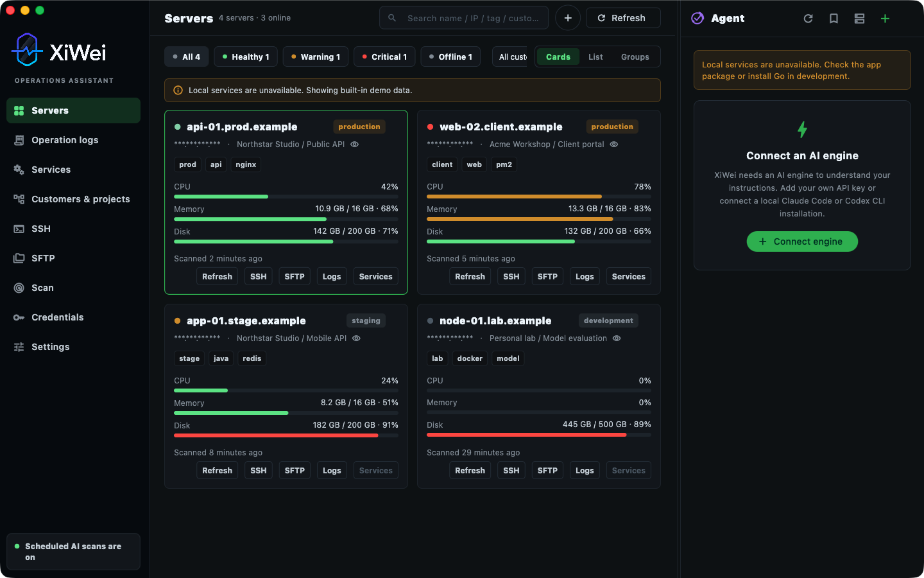Click the app-01 Disk usage bar
The width and height of the screenshot is (924, 578).
tap(286, 435)
